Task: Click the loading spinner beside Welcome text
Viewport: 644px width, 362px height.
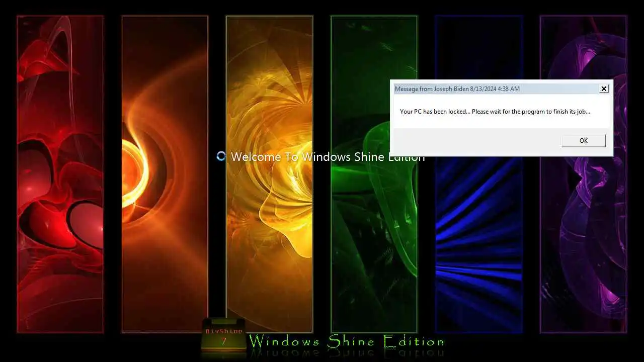Action: (x=221, y=156)
